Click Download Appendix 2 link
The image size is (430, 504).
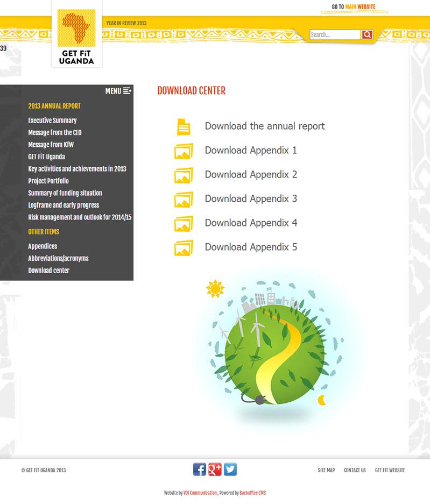point(251,174)
